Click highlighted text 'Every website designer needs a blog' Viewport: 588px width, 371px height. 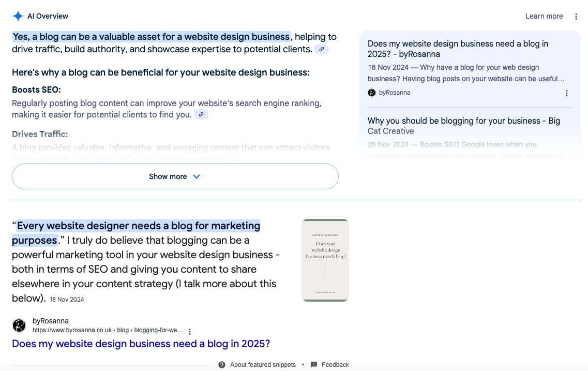(x=136, y=232)
